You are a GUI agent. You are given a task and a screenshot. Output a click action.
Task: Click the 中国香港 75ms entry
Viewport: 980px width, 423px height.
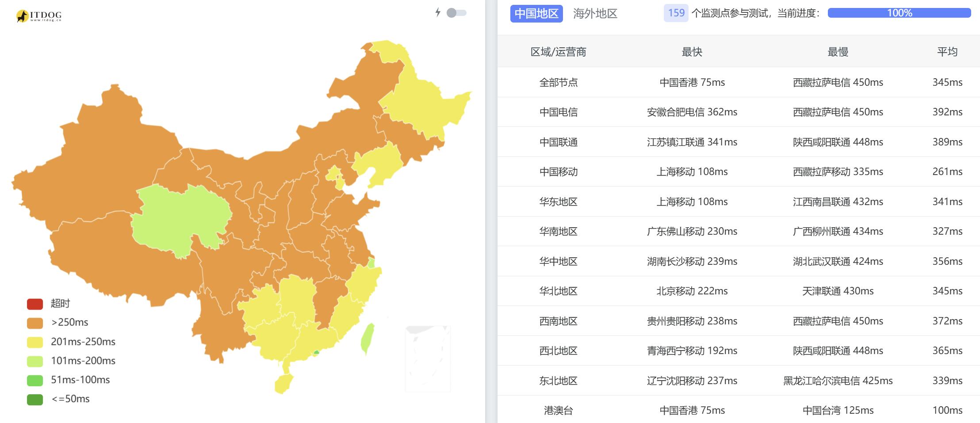pyautogui.click(x=691, y=82)
